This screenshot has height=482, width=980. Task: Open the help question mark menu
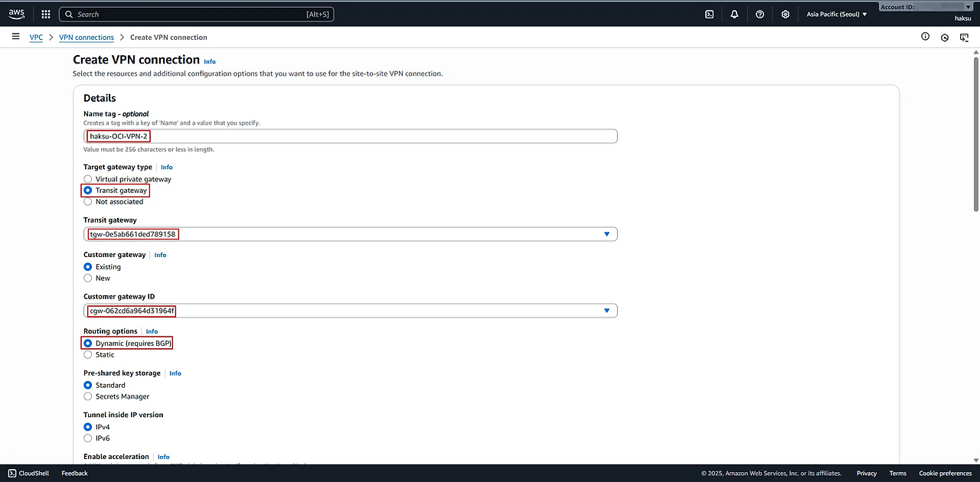(759, 14)
